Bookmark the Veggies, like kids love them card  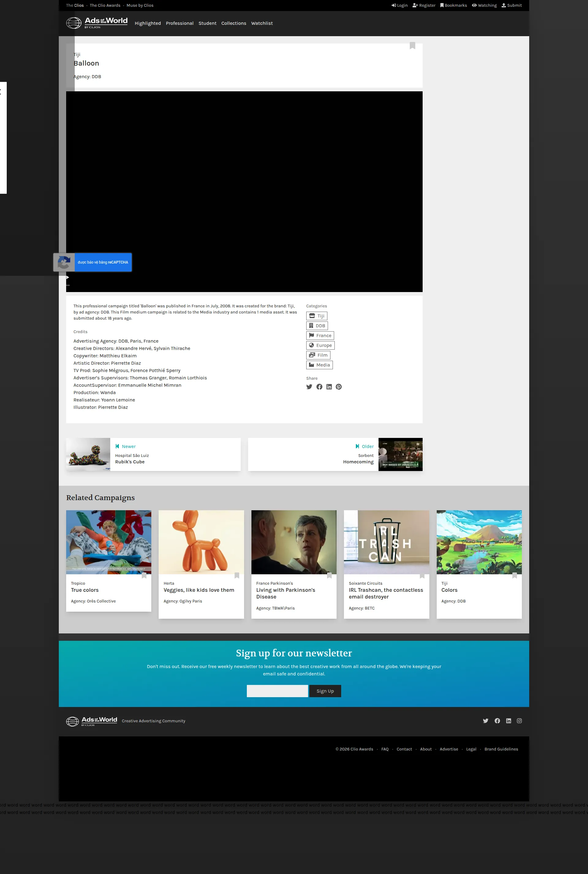tap(237, 575)
